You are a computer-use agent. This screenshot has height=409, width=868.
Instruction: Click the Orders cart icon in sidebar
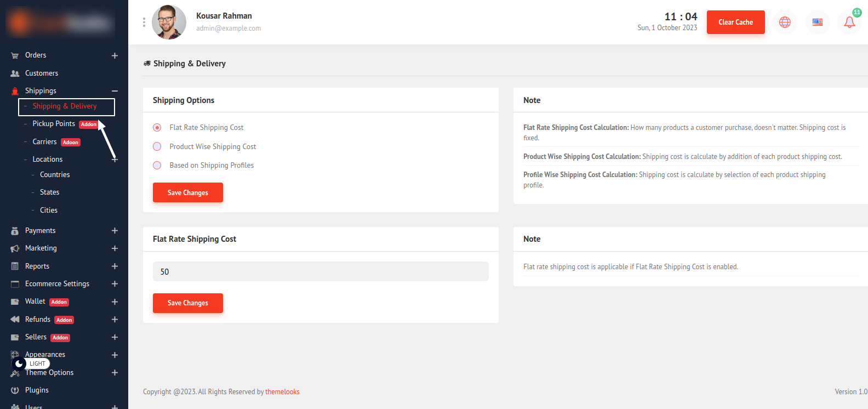point(15,55)
